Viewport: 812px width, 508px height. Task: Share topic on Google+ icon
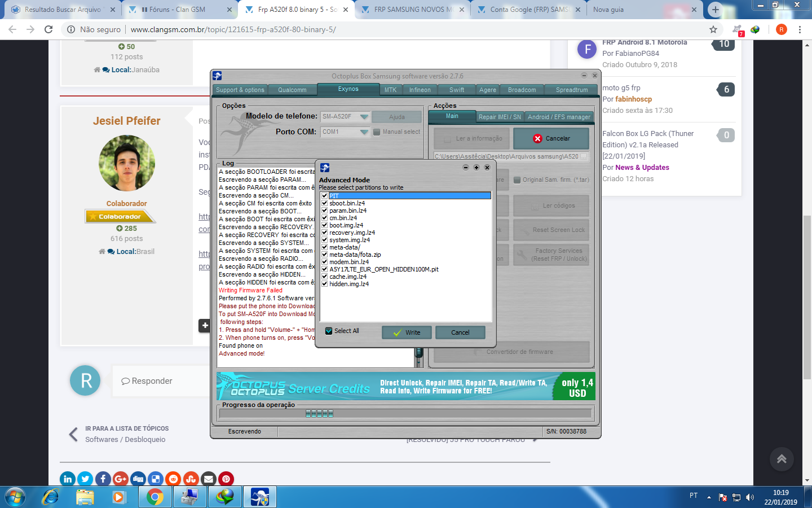click(121, 479)
